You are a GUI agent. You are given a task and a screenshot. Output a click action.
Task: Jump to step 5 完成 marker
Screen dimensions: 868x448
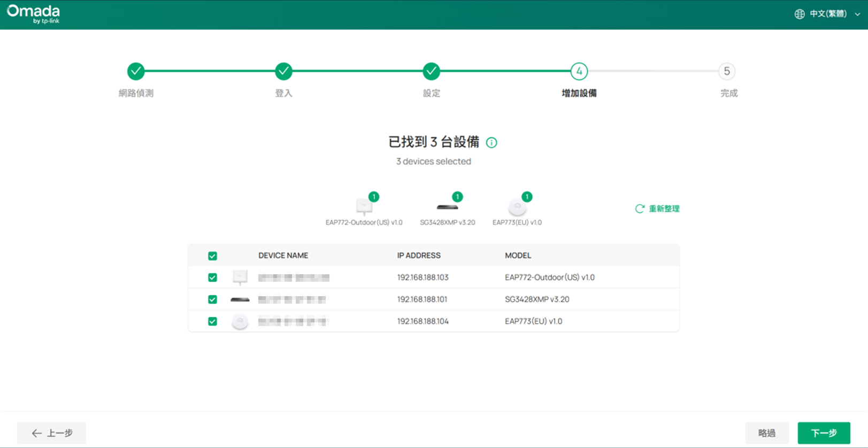(727, 71)
